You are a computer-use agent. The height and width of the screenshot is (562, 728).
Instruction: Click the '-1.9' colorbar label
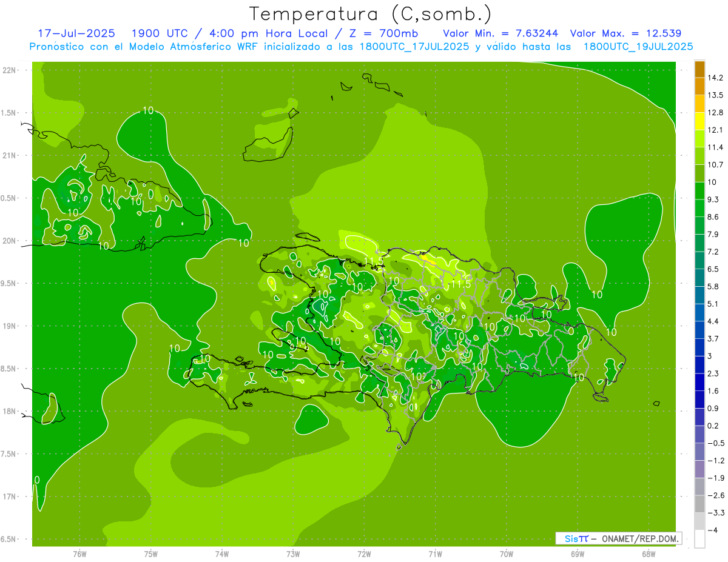pos(716,478)
